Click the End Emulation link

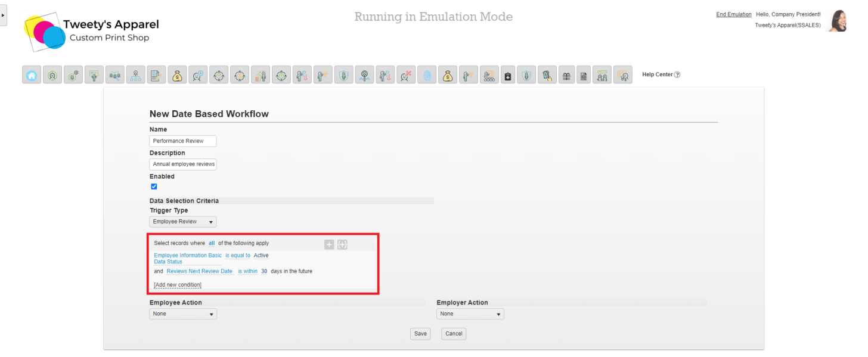click(x=734, y=14)
